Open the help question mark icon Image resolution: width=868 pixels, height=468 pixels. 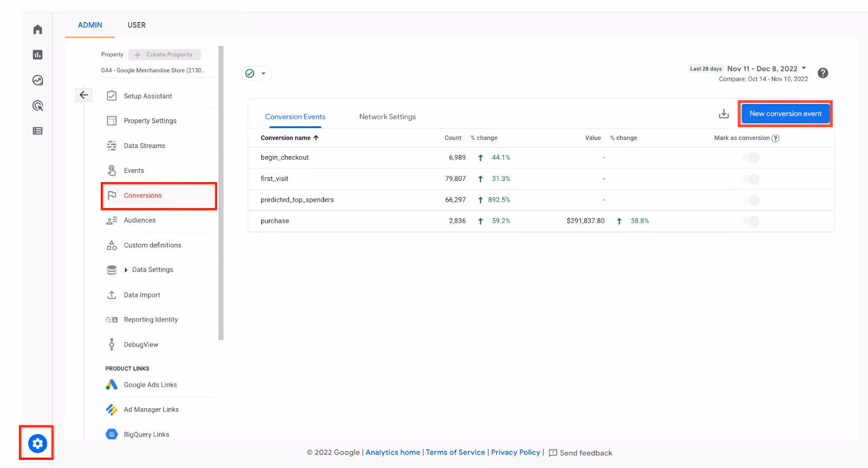(x=823, y=73)
